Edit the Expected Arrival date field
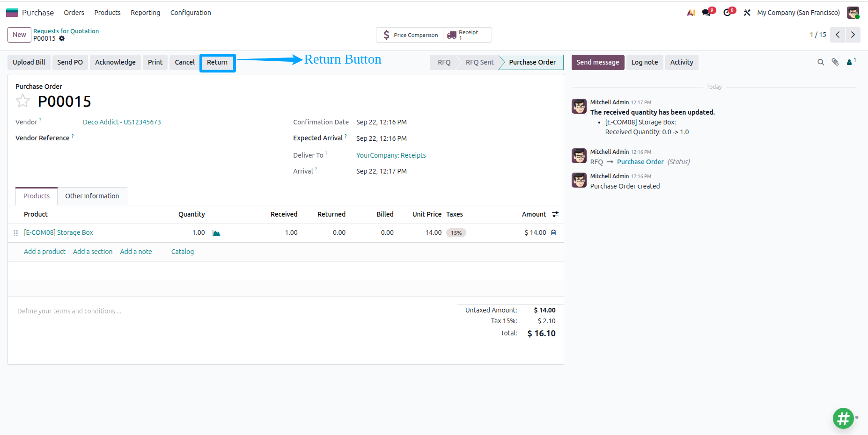 pyautogui.click(x=381, y=138)
